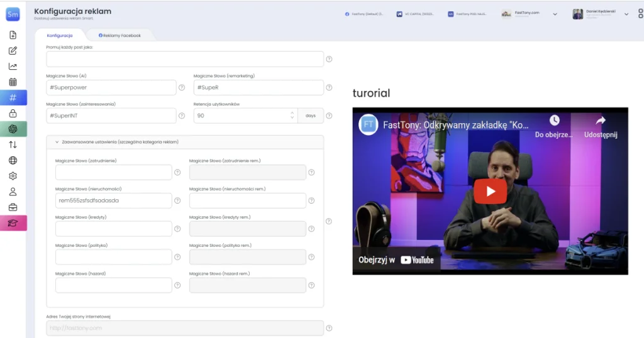This screenshot has width=644, height=338.
Task: Click the Promuj każdy post jako field
Action: click(x=185, y=59)
